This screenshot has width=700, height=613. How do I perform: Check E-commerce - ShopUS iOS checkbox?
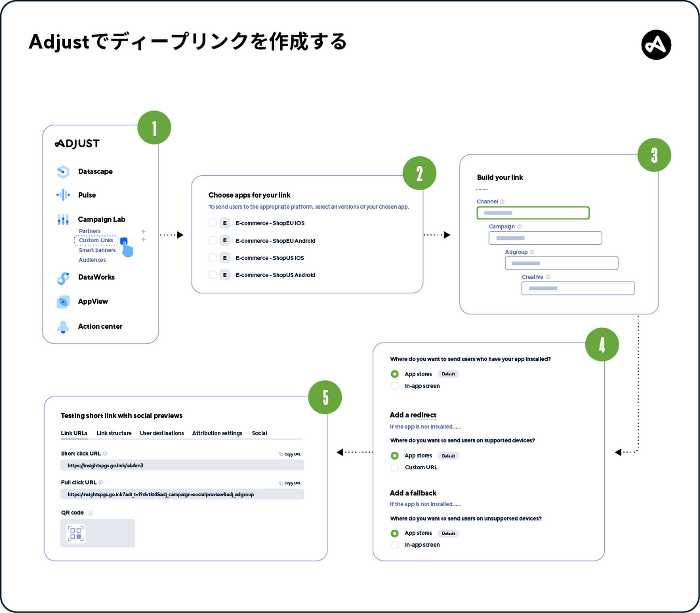[212, 257]
